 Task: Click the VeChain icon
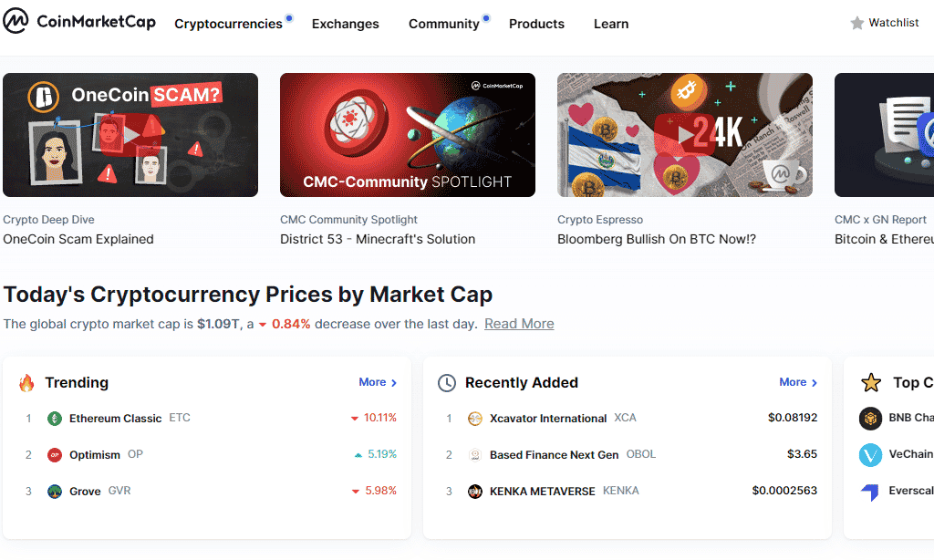click(x=871, y=455)
